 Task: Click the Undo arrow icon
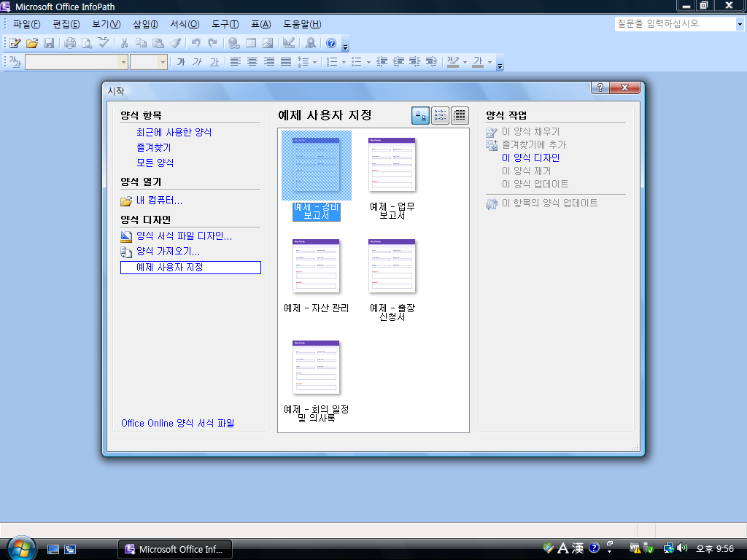196,43
